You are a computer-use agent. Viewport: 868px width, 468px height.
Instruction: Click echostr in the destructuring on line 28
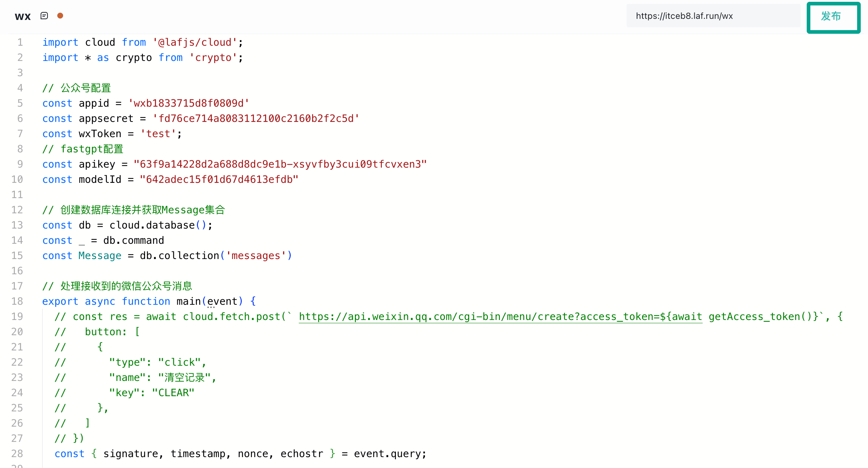302,454
